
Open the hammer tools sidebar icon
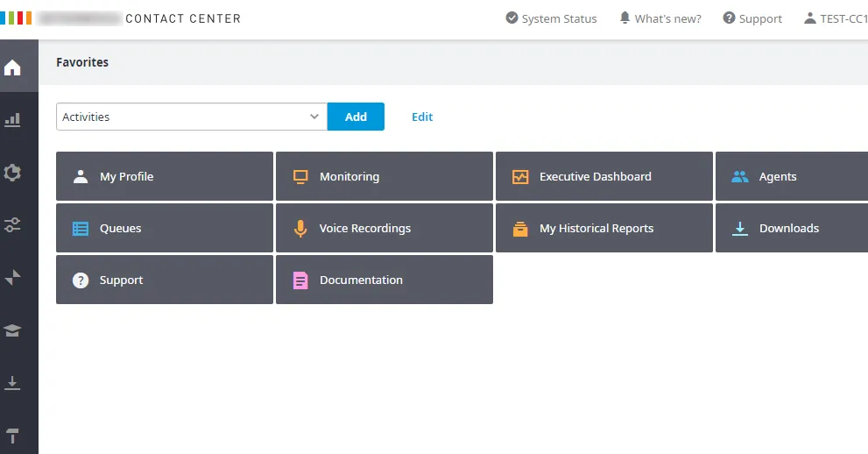[12, 436]
